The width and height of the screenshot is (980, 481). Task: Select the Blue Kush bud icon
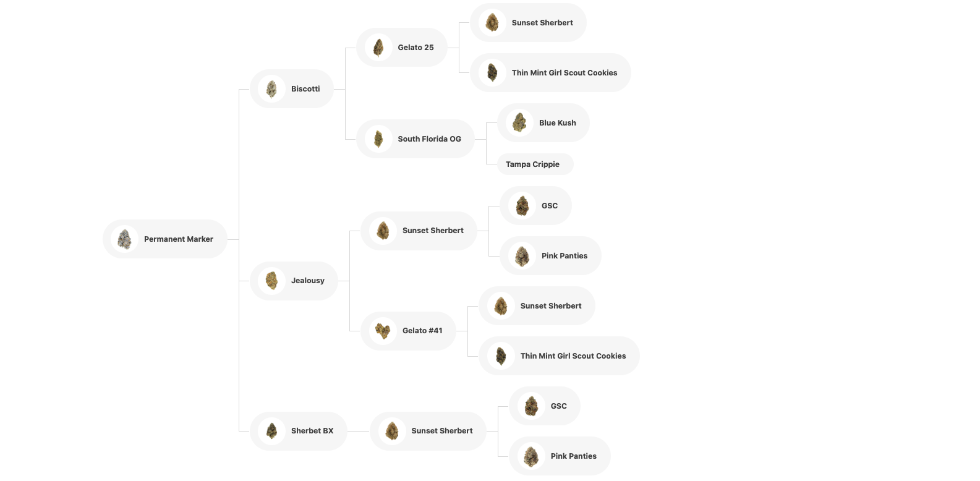(x=520, y=122)
